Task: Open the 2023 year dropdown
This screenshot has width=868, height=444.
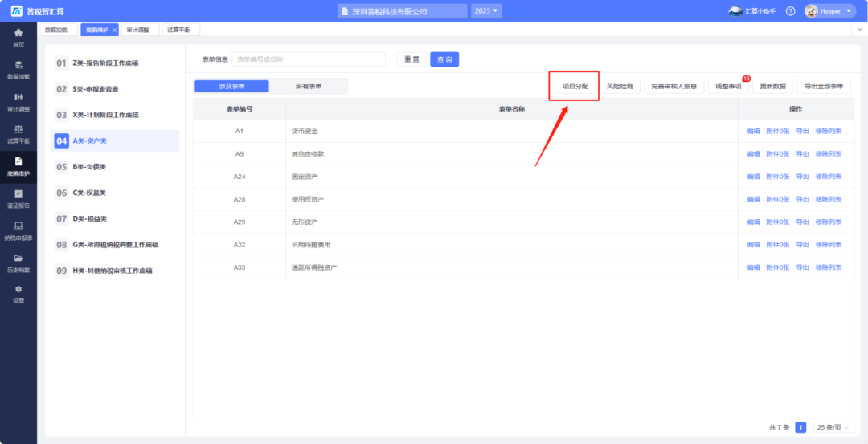Action: [486, 11]
